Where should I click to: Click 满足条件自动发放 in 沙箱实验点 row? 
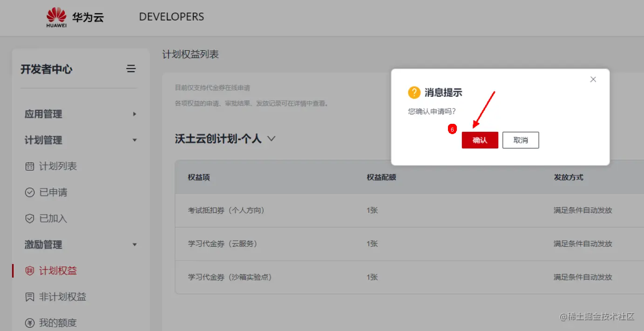pos(583,277)
